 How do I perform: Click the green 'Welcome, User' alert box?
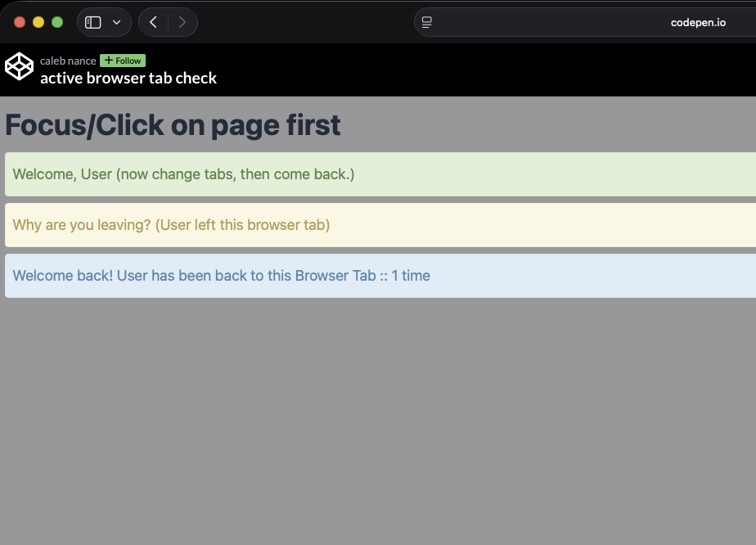click(380, 174)
